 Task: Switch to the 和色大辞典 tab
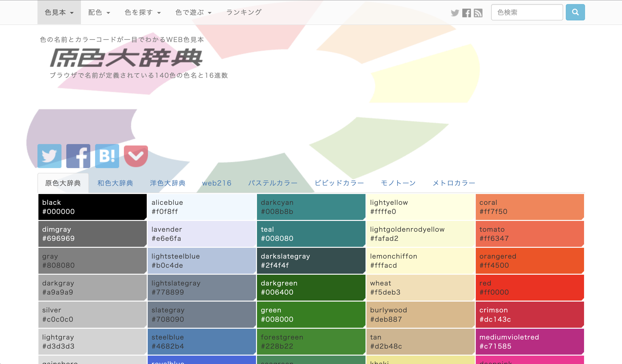click(115, 183)
